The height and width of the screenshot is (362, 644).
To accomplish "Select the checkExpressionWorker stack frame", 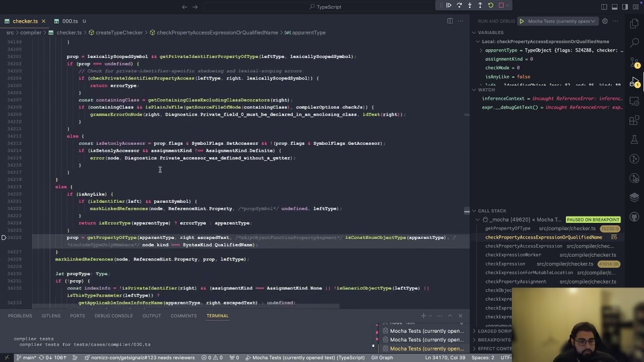I will [x=513, y=255].
